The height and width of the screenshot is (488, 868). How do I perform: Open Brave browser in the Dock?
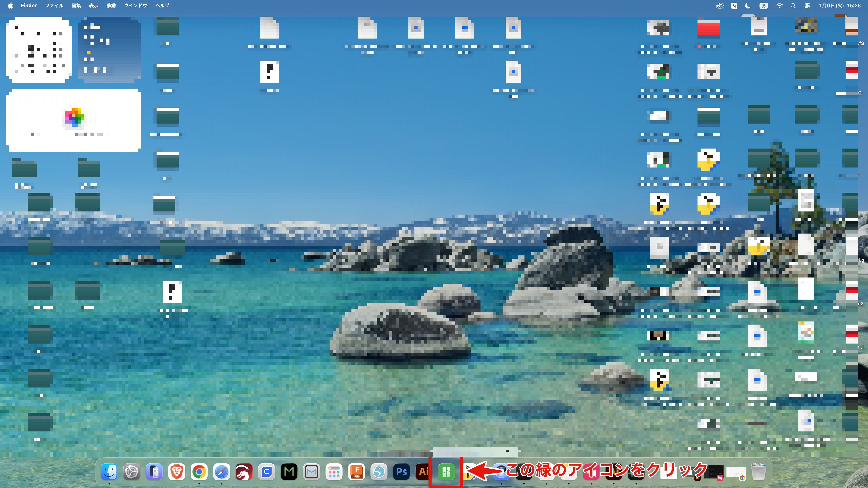click(177, 472)
